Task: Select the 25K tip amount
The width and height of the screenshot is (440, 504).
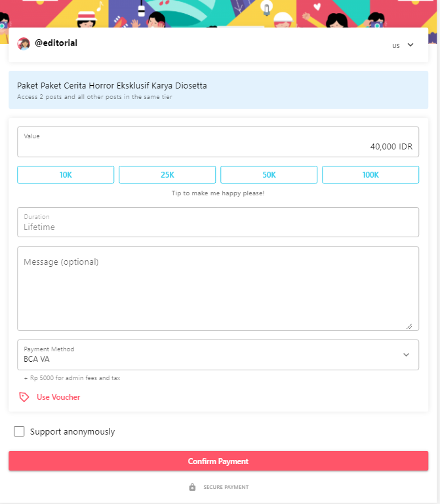Action: pyautogui.click(x=167, y=175)
